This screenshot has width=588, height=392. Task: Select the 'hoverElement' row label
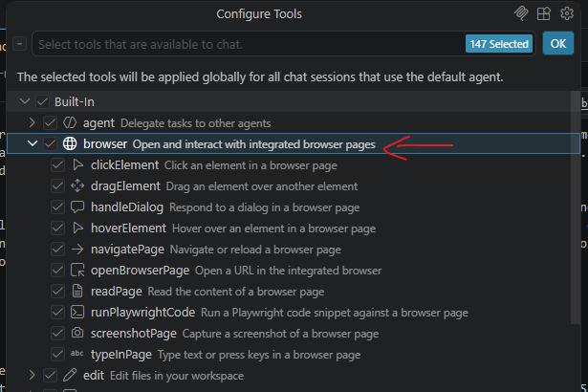[129, 229]
